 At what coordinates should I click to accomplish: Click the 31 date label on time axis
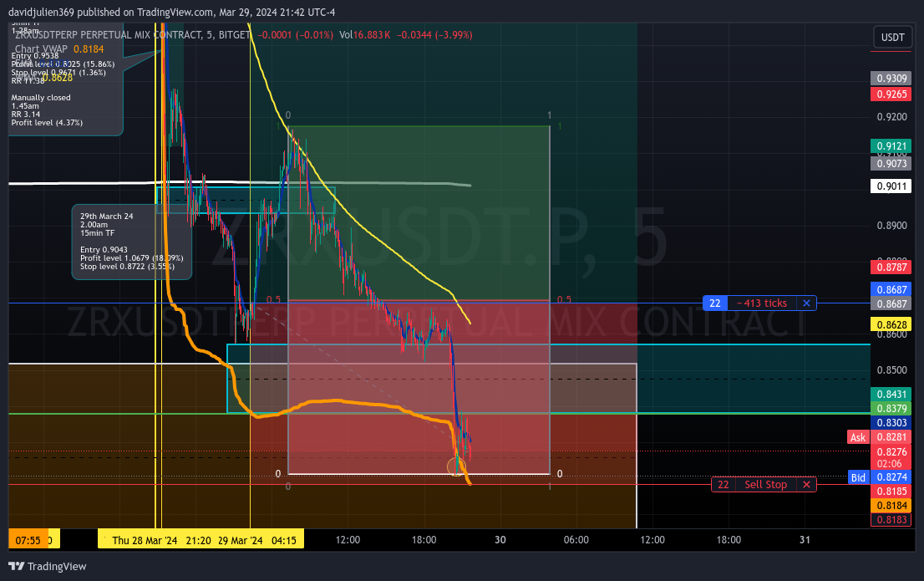[x=805, y=540]
